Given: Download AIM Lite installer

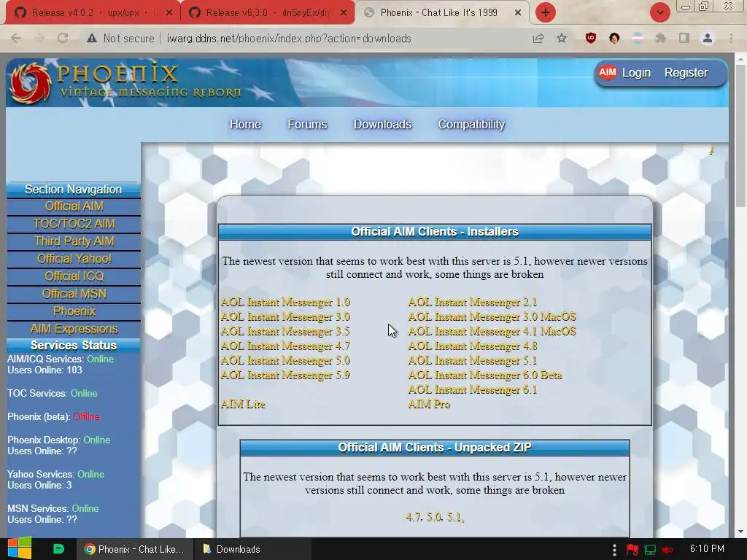Looking at the screenshot, I should (x=243, y=404).
